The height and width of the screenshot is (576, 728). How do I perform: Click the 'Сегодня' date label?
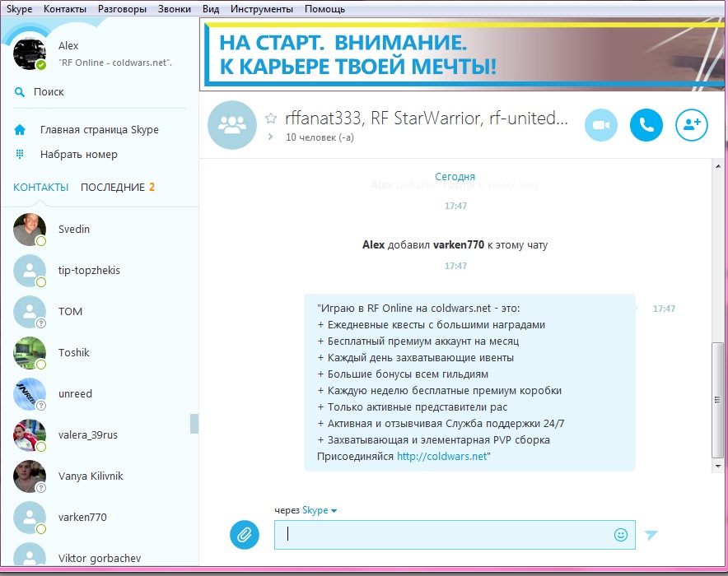(x=455, y=177)
